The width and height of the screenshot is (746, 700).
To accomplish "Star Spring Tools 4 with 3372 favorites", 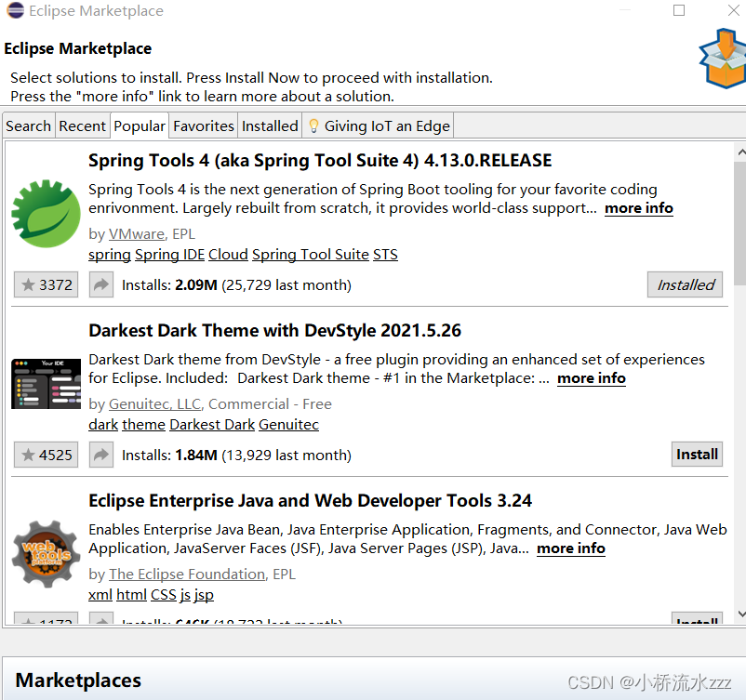I will 47,284.
